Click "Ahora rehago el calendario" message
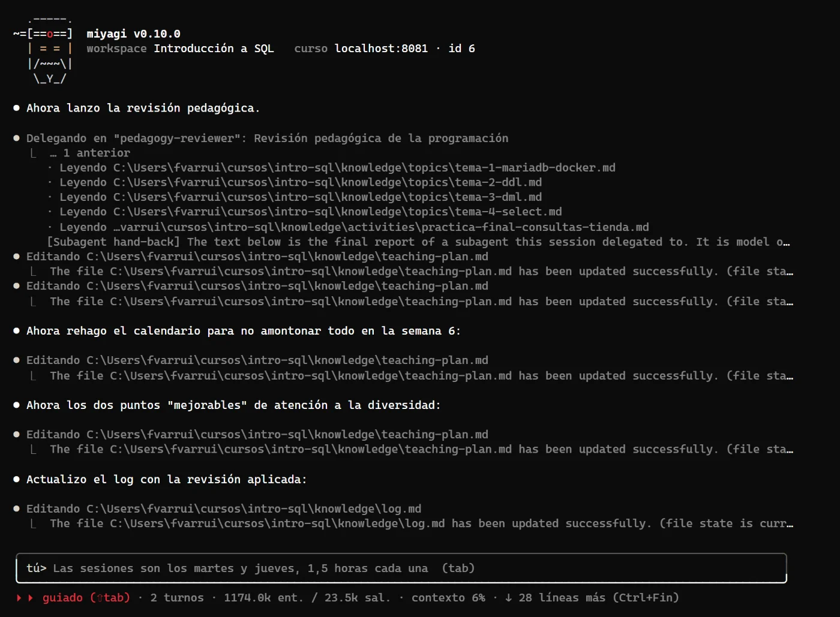Screen dimensions: 840x617 pos(244,331)
